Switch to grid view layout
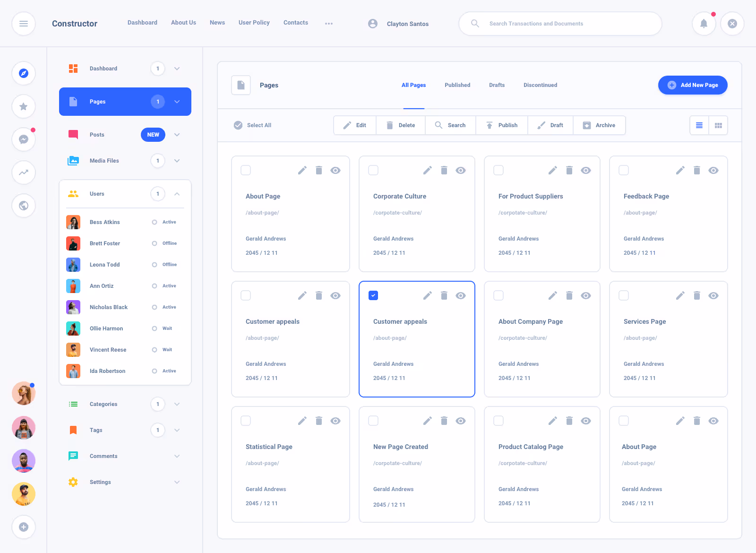This screenshot has width=756, height=553. (x=718, y=125)
